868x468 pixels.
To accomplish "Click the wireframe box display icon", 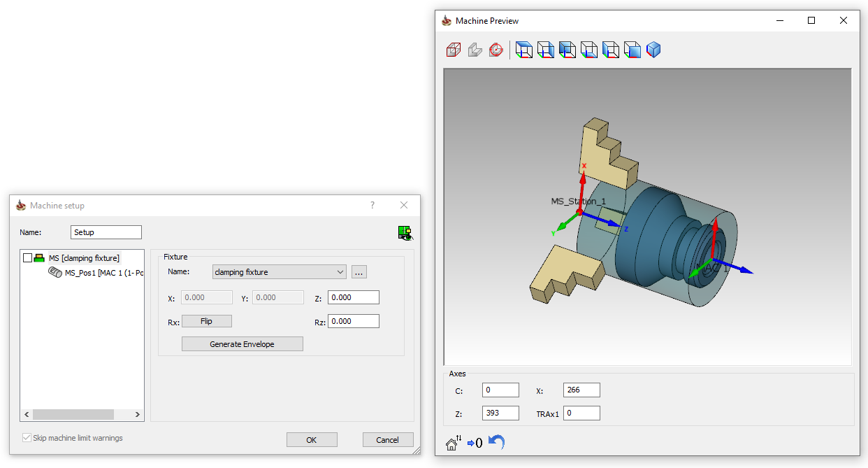I will tap(454, 50).
